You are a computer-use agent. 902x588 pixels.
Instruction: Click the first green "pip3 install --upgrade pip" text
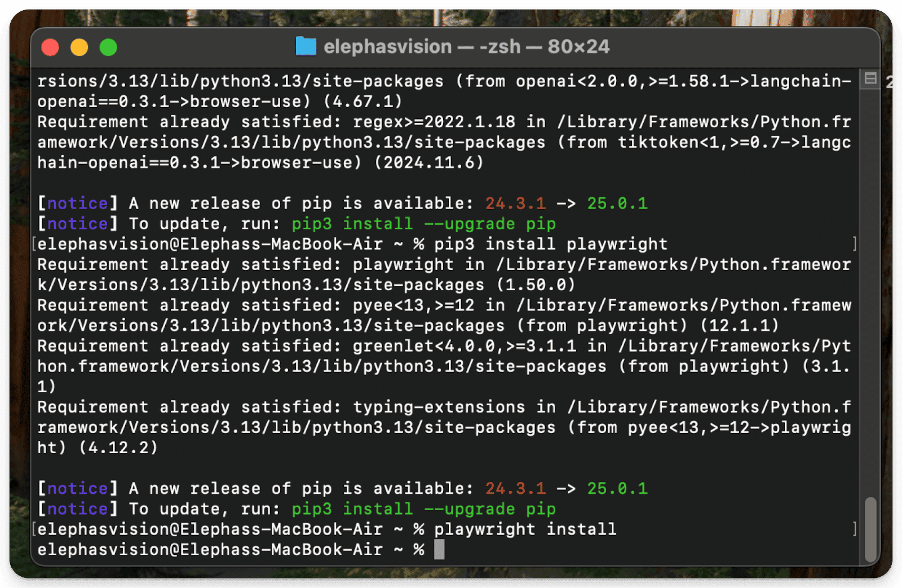[423, 224]
